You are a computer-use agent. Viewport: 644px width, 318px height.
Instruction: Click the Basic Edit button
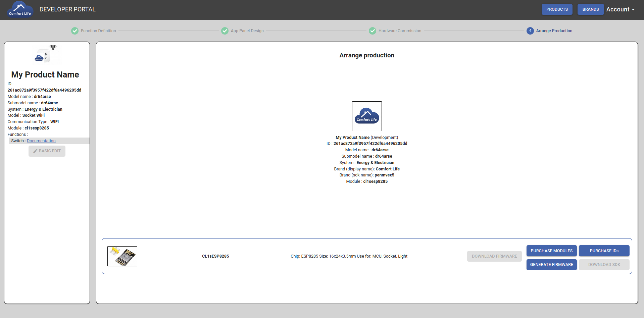47,151
